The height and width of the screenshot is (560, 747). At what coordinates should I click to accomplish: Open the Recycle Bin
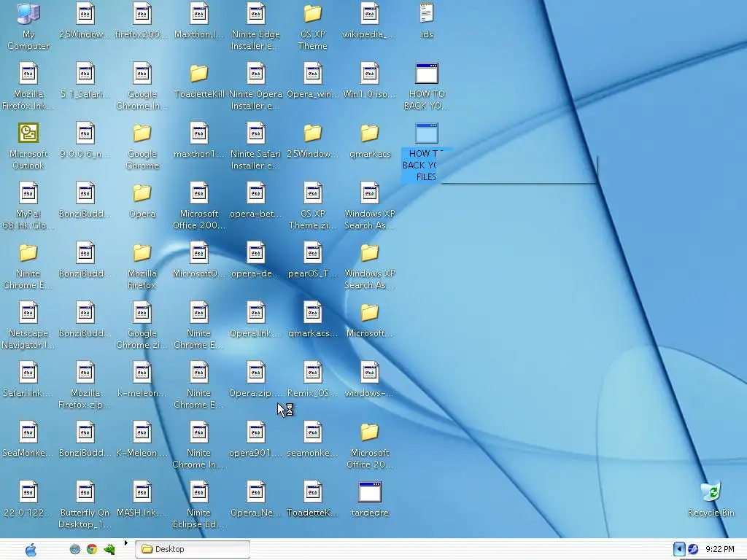coord(711,492)
